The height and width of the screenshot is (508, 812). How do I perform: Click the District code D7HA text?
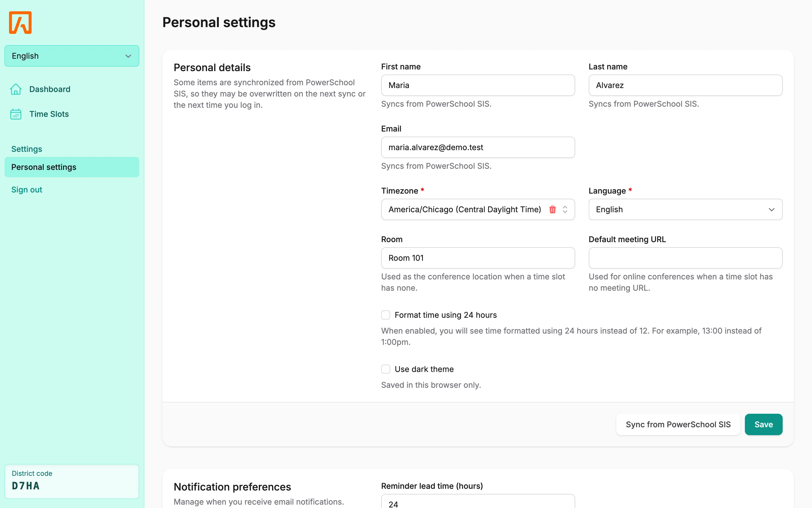[25, 486]
